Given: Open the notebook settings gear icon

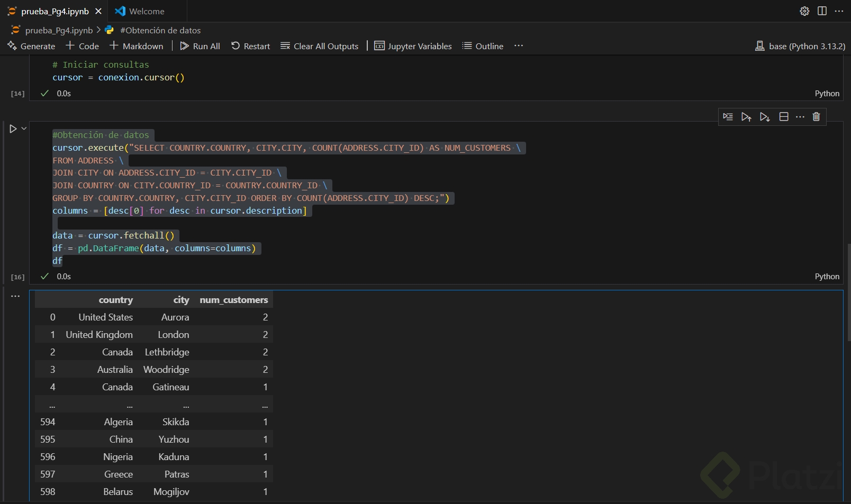Looking at the screenshot, I should tap(804, 11).
